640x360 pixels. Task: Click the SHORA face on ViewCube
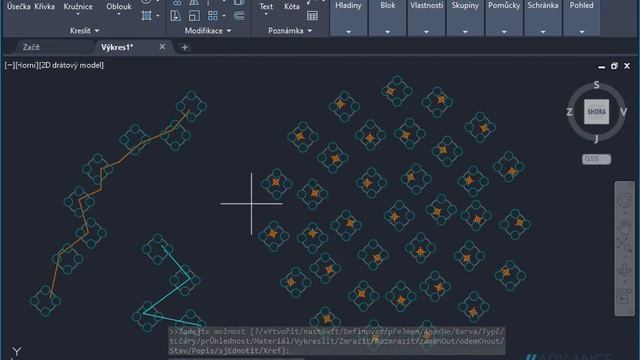coord(596,112)
